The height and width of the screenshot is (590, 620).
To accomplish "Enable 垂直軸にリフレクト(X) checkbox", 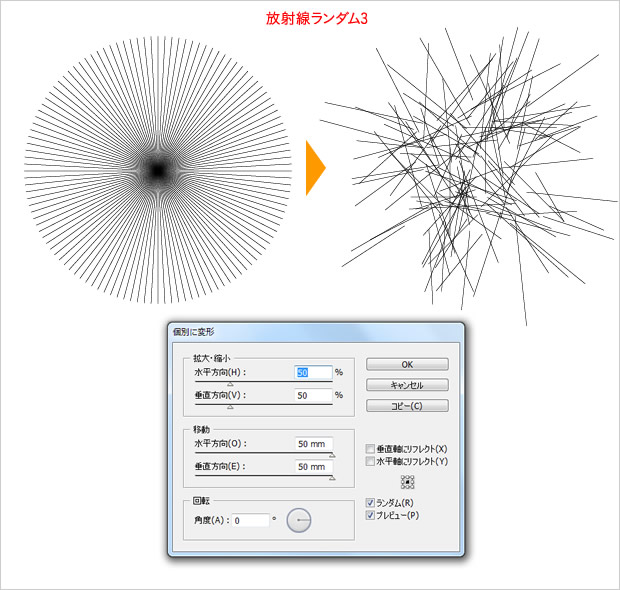I will point(370,449).
